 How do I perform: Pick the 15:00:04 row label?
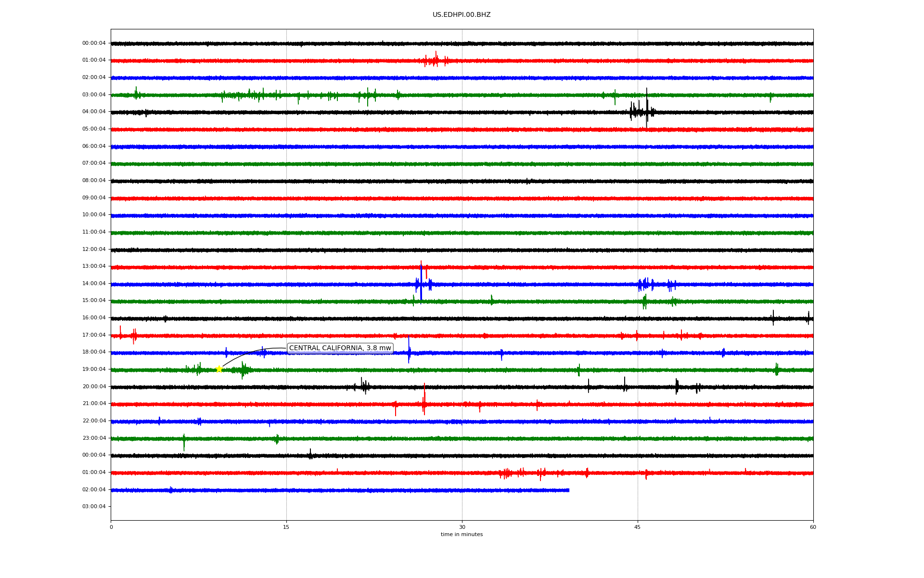pyautogui.click(x=94, y=301)
